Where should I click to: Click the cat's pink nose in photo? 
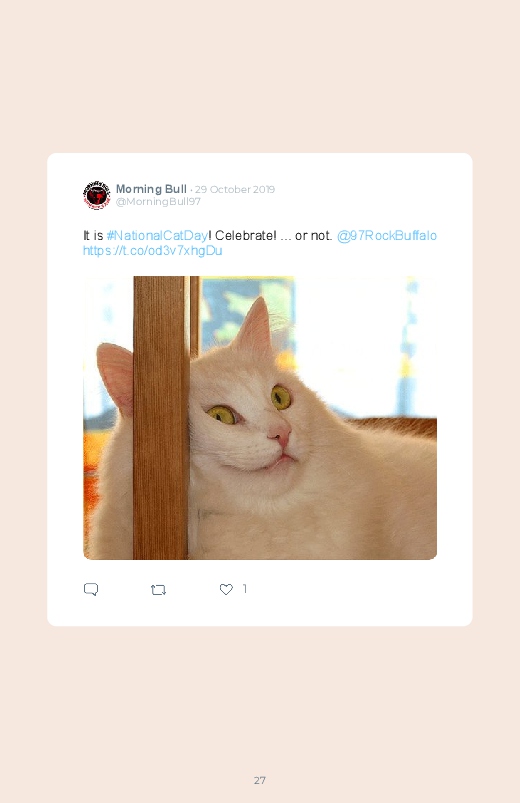(281, 436)
